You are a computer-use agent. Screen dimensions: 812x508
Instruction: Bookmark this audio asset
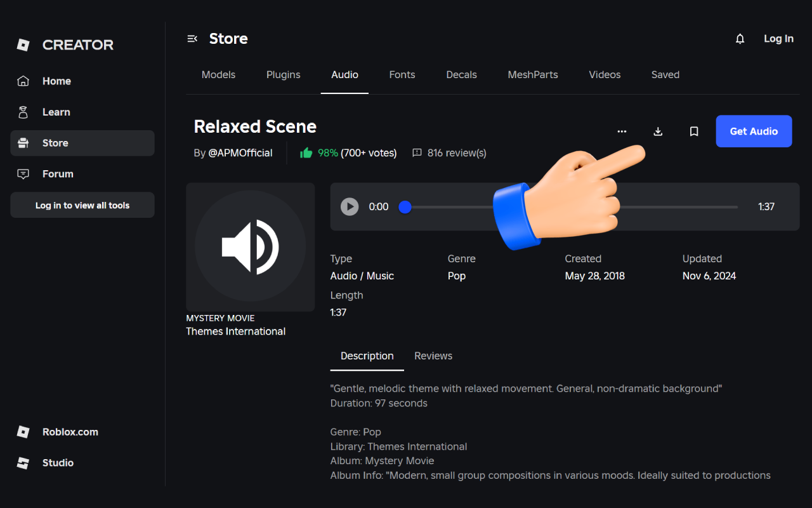[694, 131]
